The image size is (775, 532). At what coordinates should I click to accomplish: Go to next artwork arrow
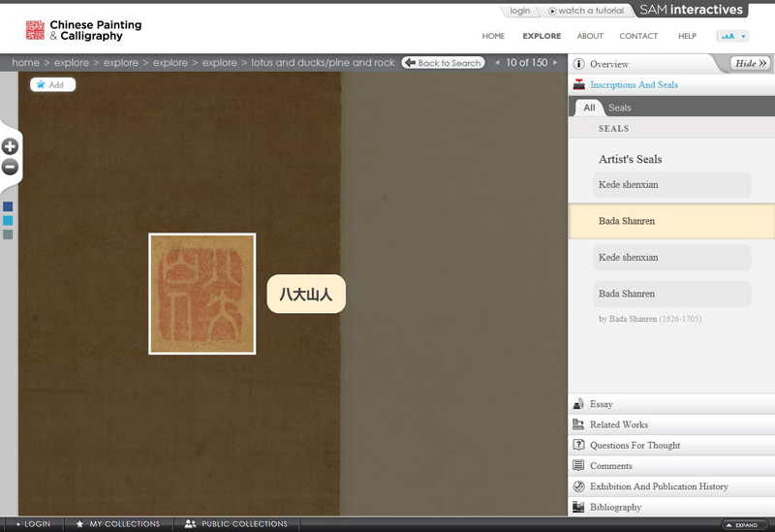pyautogui.click(x=555, y=63)
